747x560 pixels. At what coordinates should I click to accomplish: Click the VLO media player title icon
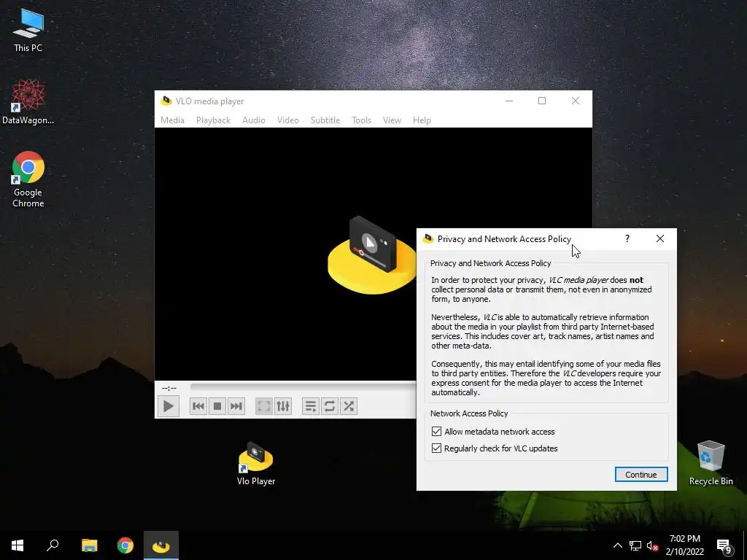(166, 101)
